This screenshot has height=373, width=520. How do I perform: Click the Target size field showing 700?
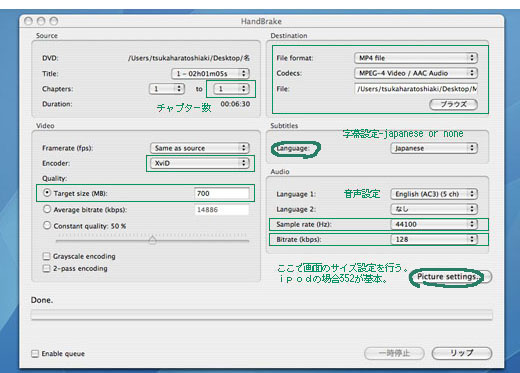tap(222, 193)
